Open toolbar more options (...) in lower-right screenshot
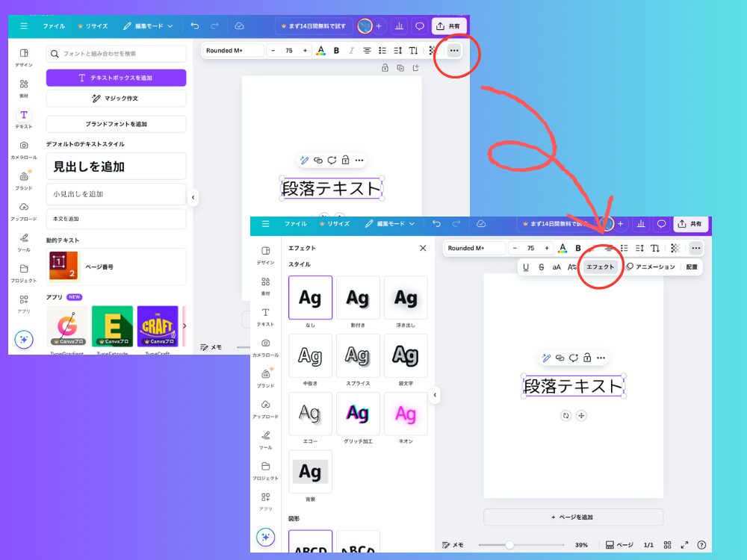The image size is (747, 560). [696, 248]
